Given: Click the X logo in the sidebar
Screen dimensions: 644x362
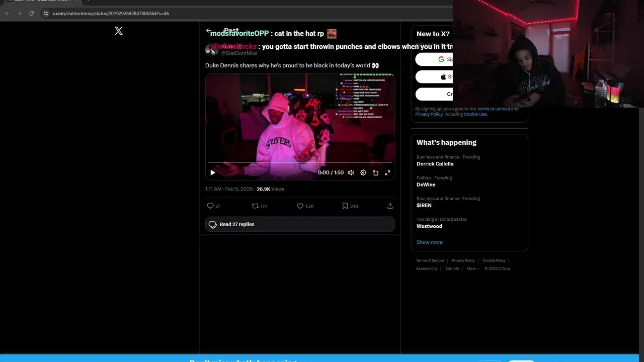Looking at the screenshot, I should tap(119, 31).
